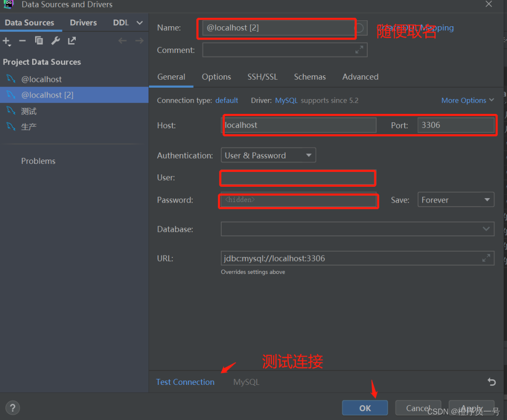Open driver settings wrench icon
Image resolution: width=507 pixels, height=420 pixels.
tap(55, 41)
